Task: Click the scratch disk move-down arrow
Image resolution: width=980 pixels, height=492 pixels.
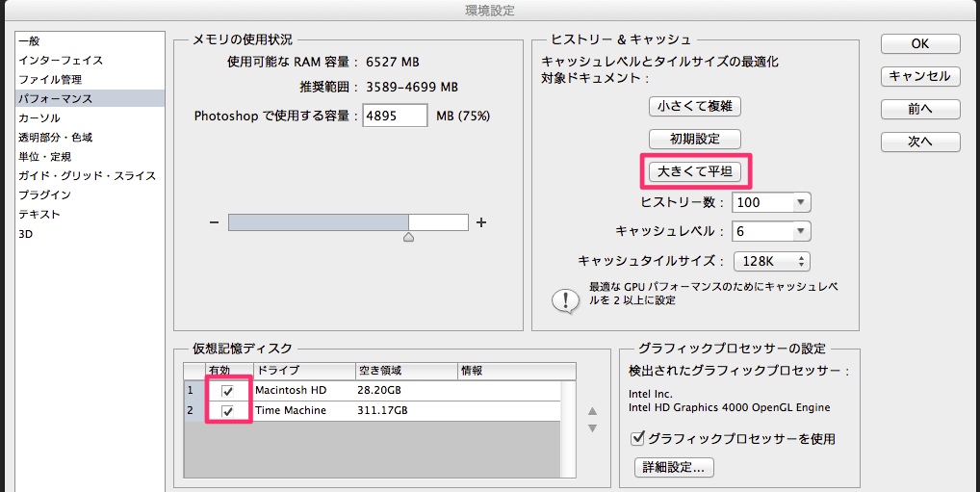Action: click(593, 427)
